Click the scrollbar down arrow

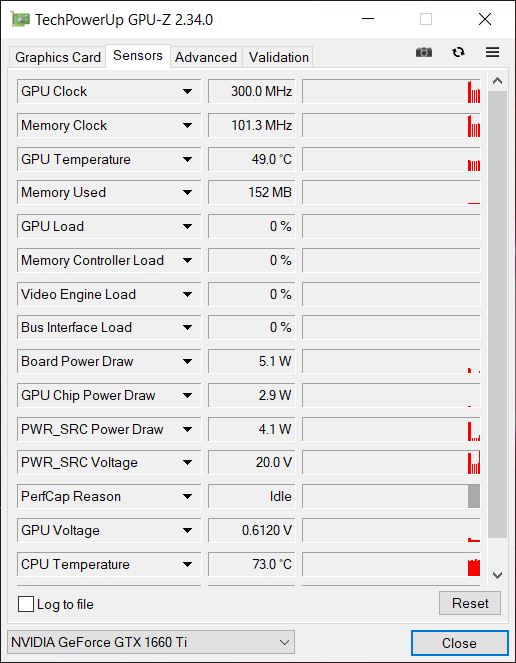(x=497, y=575)
